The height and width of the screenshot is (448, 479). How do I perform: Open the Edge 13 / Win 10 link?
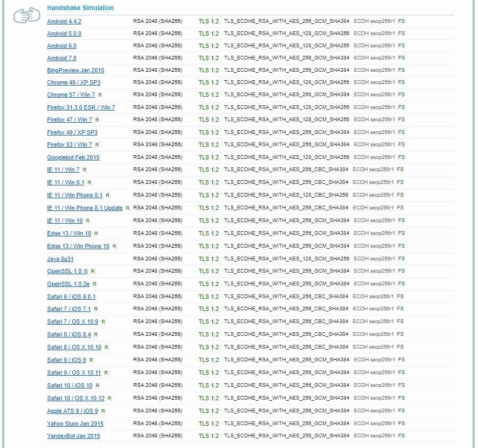coord(69,234)
